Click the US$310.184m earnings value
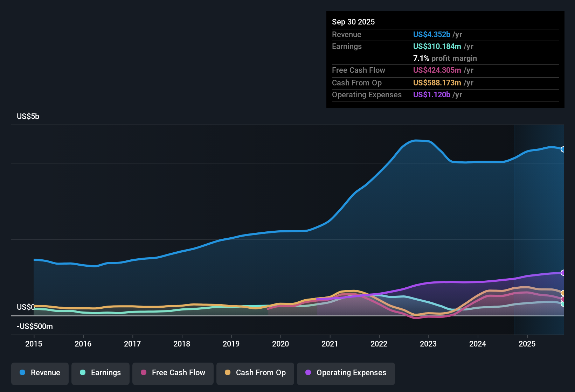Image resolution: width=575 pixels, height=392 pixels. tap(437, 46)
